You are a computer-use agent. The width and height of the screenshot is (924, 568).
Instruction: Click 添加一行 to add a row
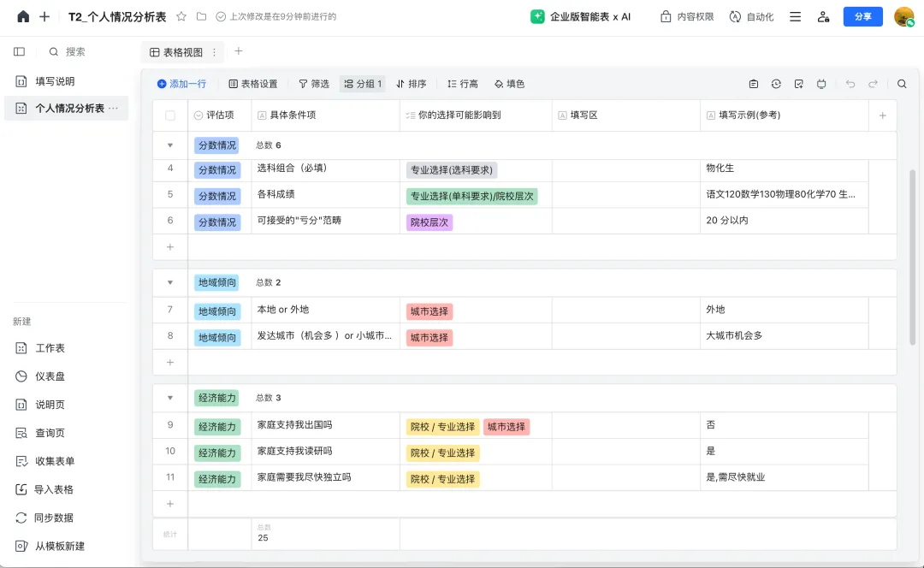point(181,84)
